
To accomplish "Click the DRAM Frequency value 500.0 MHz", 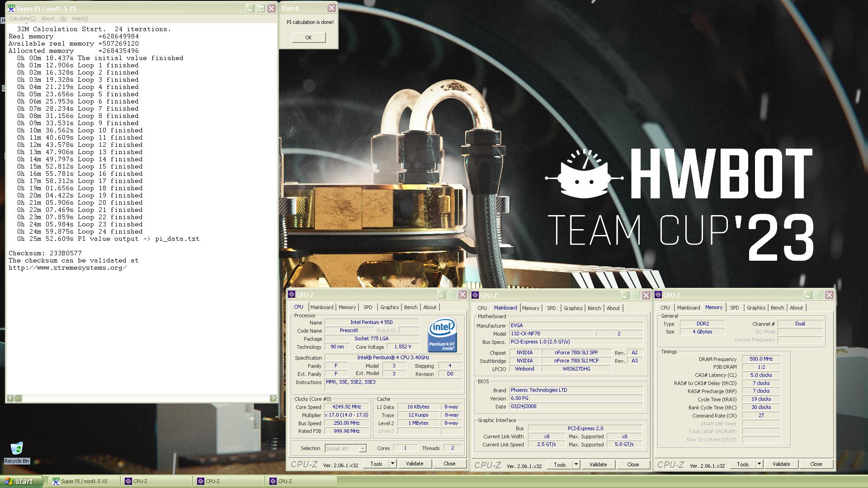I will pos(761,359).
